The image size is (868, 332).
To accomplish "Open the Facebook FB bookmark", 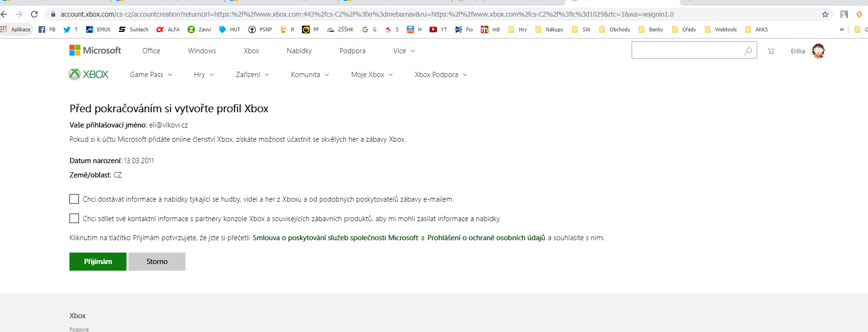I will pyautogui.click(x=47, y=29).
